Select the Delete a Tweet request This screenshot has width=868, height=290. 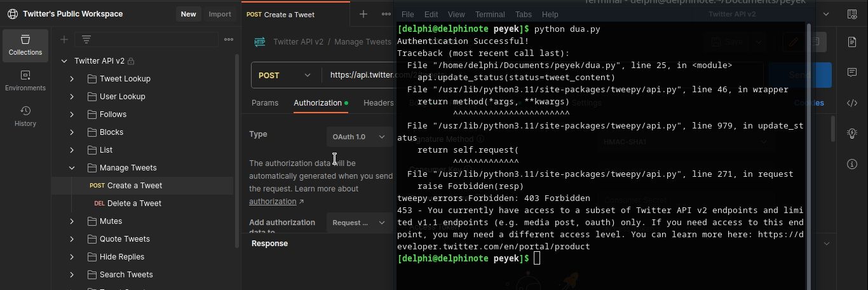coord(142,204)
